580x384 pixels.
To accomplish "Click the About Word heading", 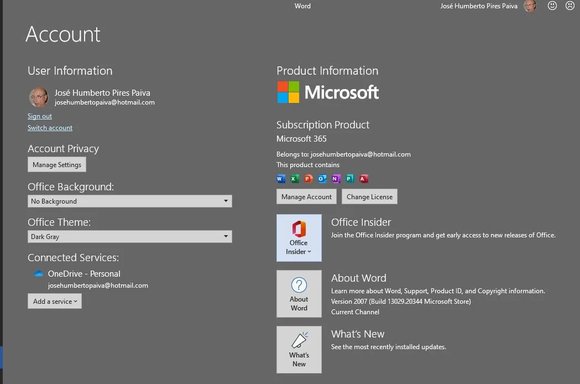I will tap(359, 278).
